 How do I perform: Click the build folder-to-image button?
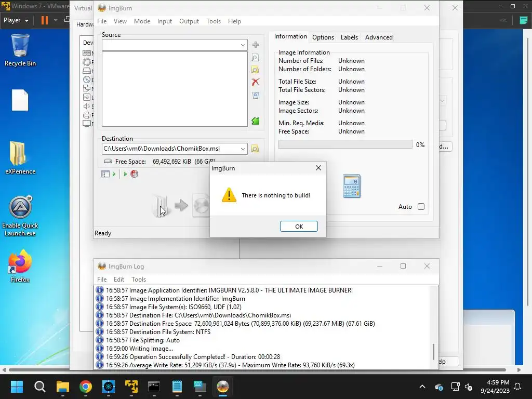tap(181, 205)
